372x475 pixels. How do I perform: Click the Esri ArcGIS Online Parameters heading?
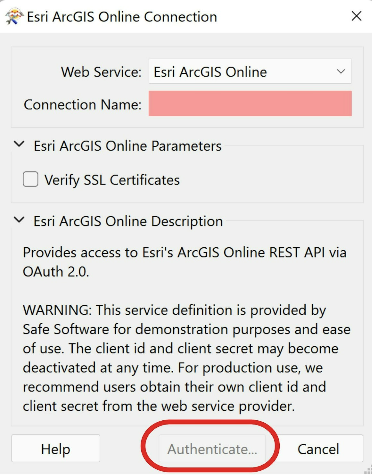pos(128,146)
